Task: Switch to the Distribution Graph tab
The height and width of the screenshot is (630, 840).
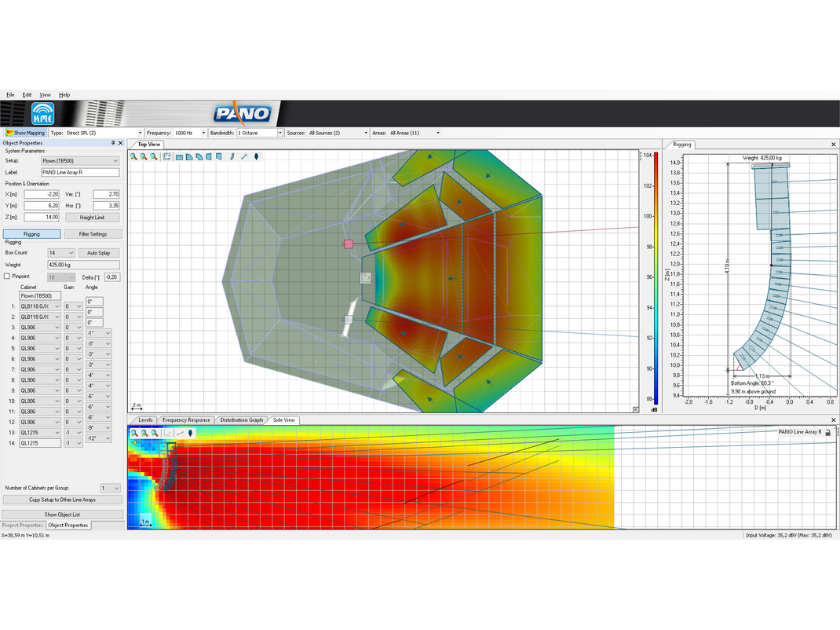Action: [241, 419]
